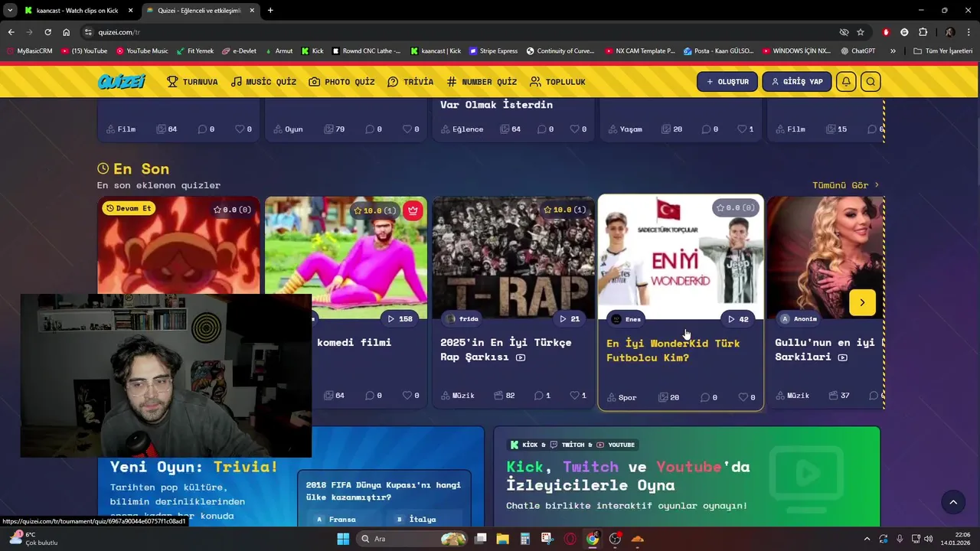980x551 pixels.
Task: Click crown icon on komedi filmi card
Action: tap(413, 210)
